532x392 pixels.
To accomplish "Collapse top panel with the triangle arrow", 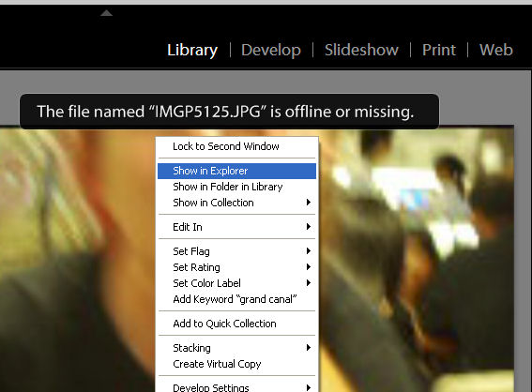I will [106, 13].
